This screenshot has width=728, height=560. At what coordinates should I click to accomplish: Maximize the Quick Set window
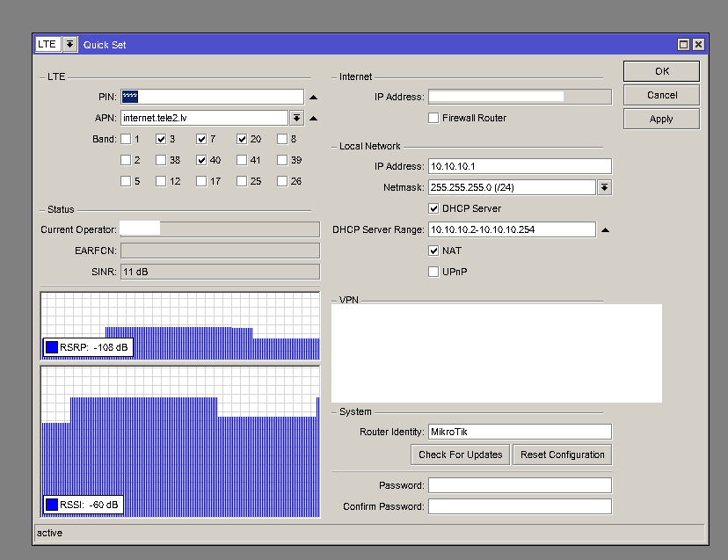click(x=683, y=44)
